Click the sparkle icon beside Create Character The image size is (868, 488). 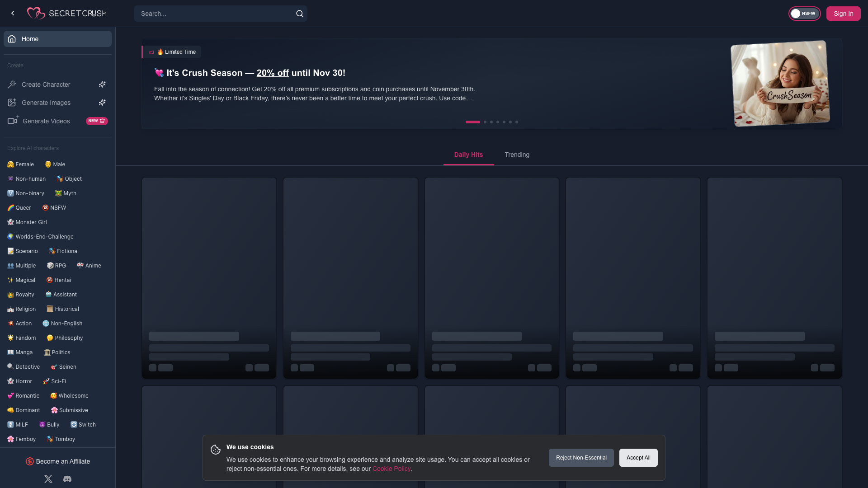click(102, 84)
